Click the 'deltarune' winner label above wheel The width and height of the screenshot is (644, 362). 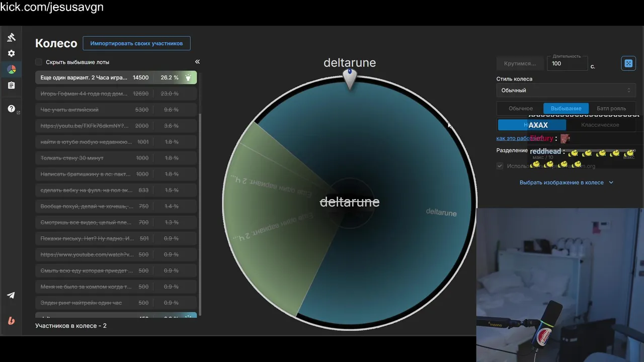[x=350, y=62]
